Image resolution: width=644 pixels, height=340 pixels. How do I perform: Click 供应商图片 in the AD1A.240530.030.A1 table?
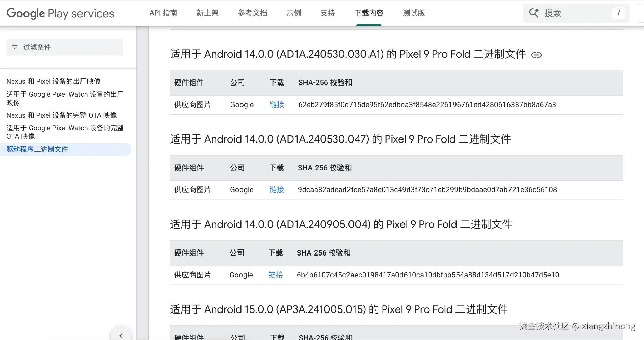193,105
